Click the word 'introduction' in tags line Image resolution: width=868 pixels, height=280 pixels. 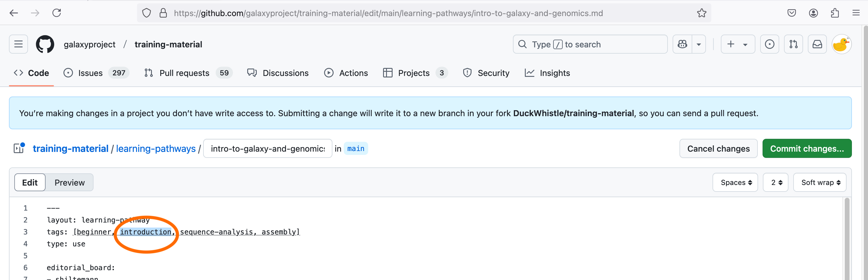click(146, 232)
